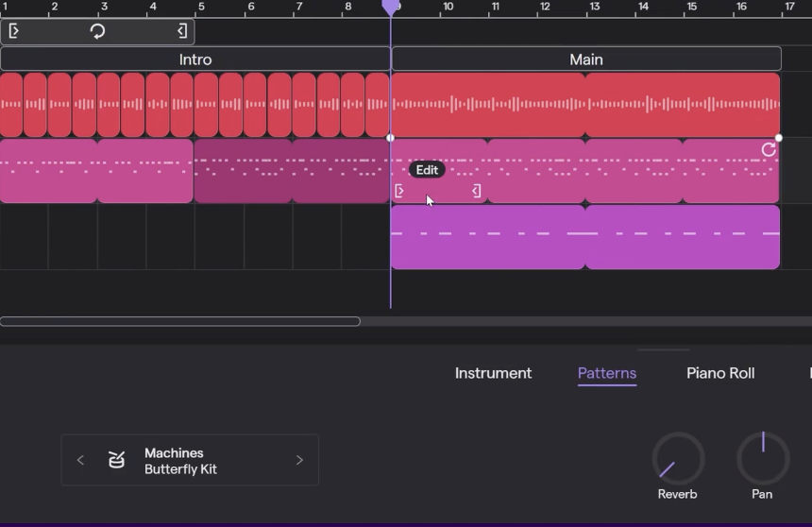
Task: Click the panel drag handle above tabs
Action: tap(664, 350)
